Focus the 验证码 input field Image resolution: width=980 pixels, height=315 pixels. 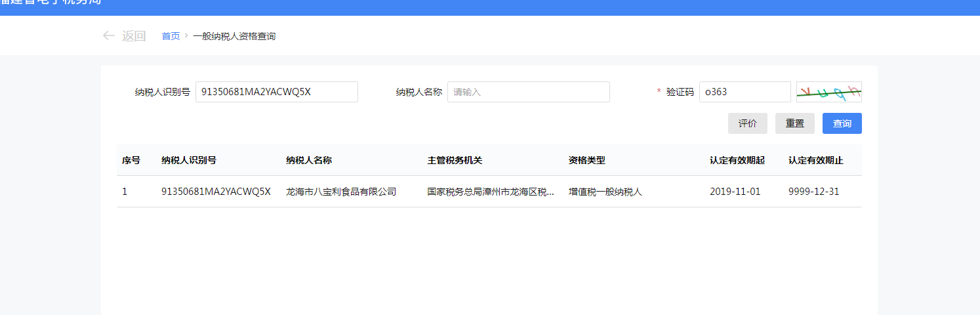pos(745,92)
